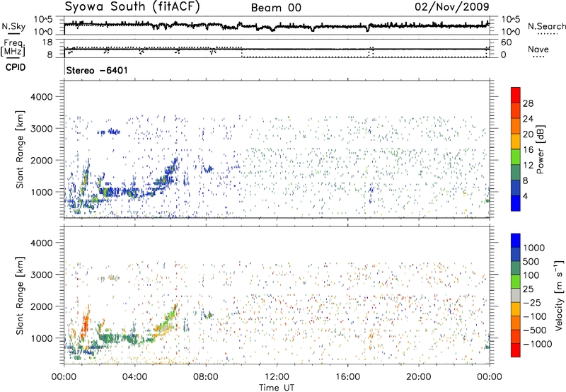The height and width of the screenshot is (392, 566).
Task: Click the "Syowa South (fitACF)" plot title
Action: coord(132,6)
